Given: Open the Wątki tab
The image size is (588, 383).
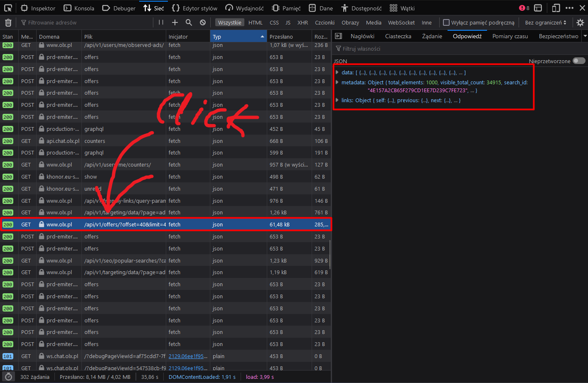Looking at the screenshot, I should pos(402,8).
